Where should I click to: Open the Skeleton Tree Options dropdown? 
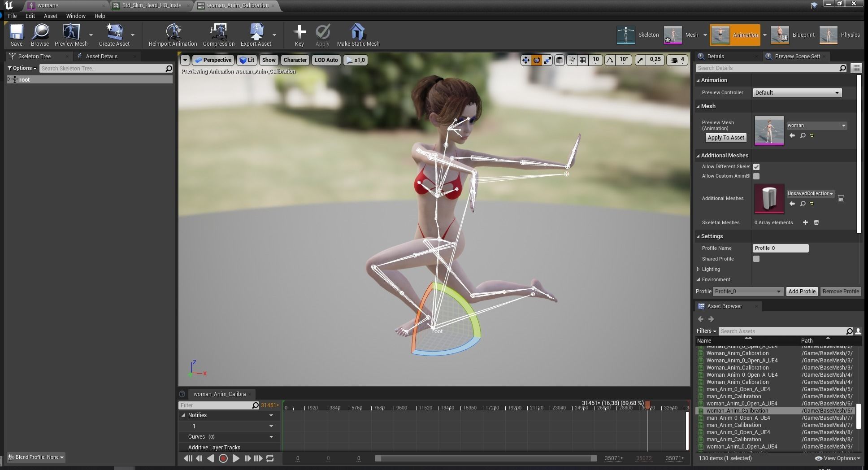[x=22, y=68]
